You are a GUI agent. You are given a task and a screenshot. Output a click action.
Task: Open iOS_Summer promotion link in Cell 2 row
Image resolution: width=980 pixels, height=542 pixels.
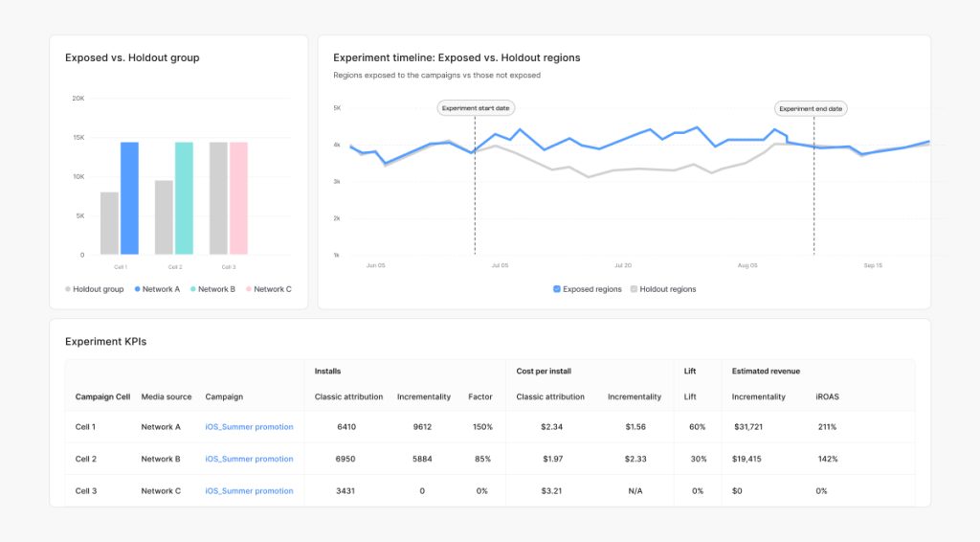(x=249, y=460)
